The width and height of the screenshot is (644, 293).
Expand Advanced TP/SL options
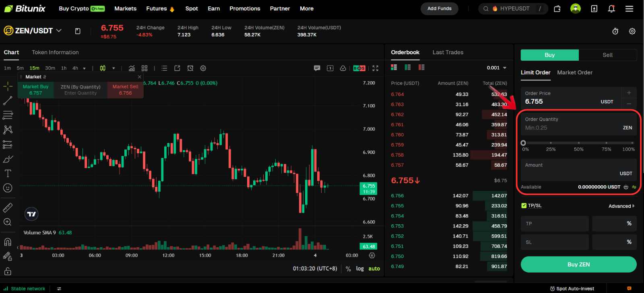click(x=621, y=206)
